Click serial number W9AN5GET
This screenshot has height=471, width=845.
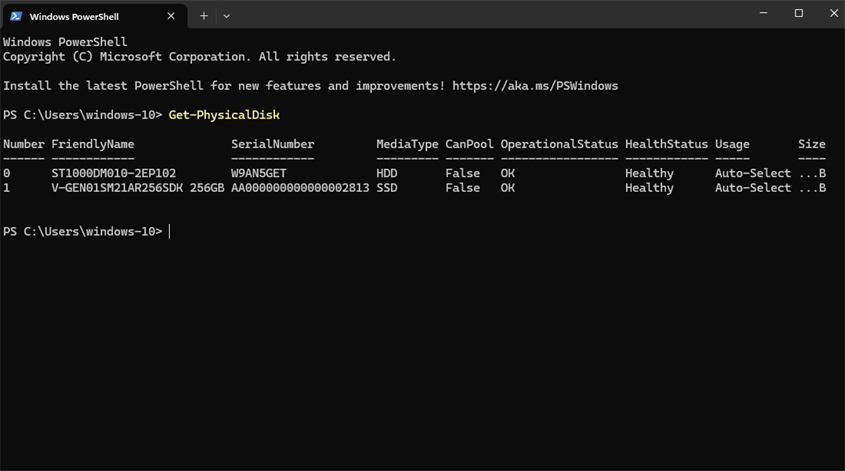tap(259, 174)
